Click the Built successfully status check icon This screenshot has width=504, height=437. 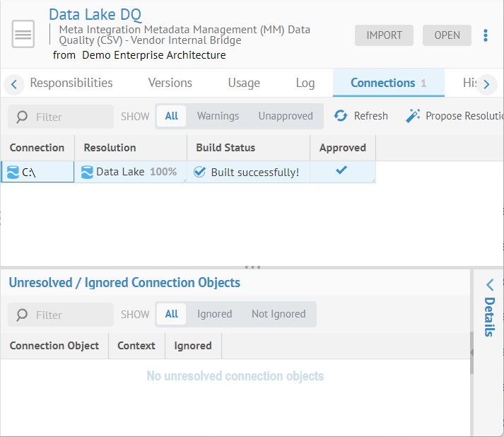(x=200, y=172)
